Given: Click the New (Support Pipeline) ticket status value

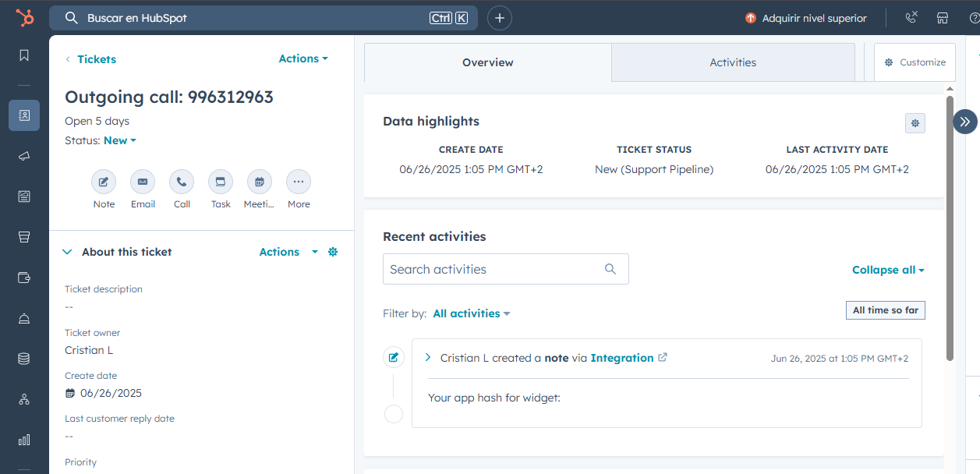Looking at the screenshot, I should pos(654,169).
